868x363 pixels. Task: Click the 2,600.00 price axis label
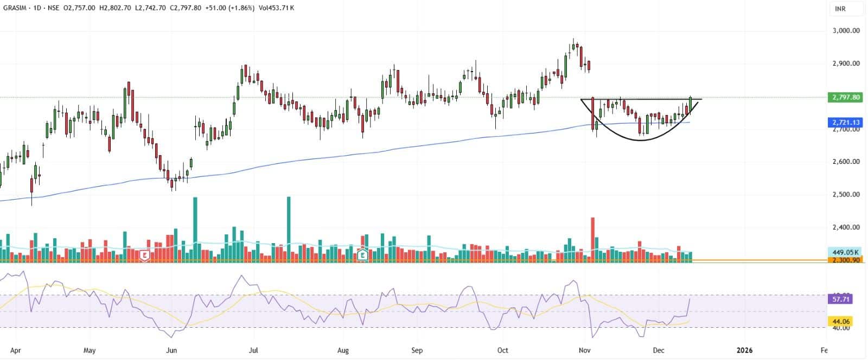click(x=846, y=162)
